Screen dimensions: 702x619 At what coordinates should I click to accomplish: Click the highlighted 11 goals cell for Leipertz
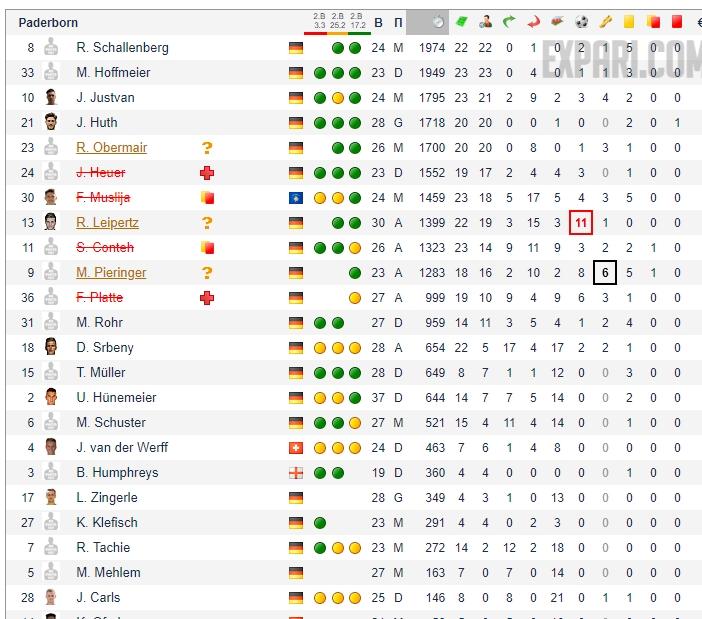tap(581, 223)
